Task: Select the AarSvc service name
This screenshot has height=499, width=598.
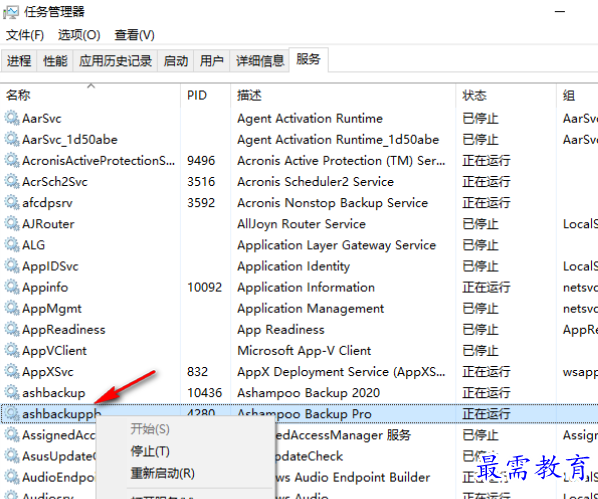Action: [x=42, y=118]
